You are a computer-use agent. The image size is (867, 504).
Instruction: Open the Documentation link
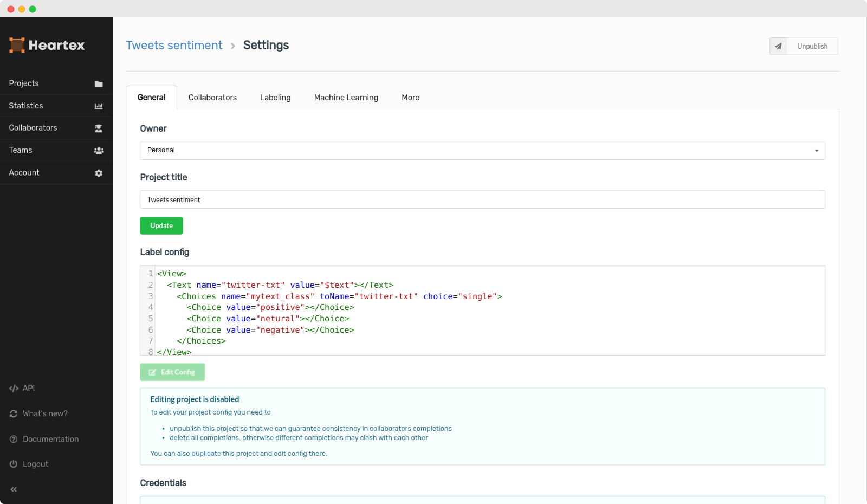point(51,439)
